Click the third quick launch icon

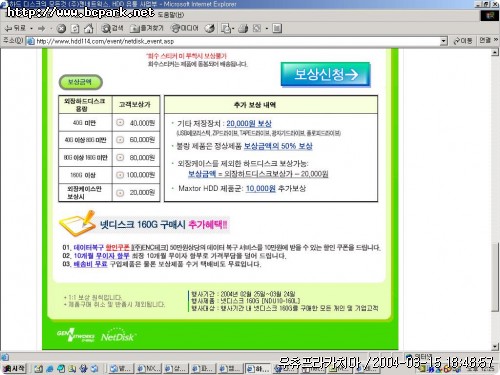(x=61, y=369)
